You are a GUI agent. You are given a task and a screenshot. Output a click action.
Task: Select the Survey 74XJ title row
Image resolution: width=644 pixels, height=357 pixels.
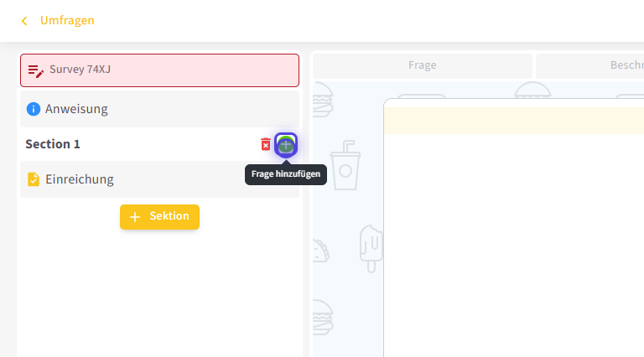[x=159, y=70]
